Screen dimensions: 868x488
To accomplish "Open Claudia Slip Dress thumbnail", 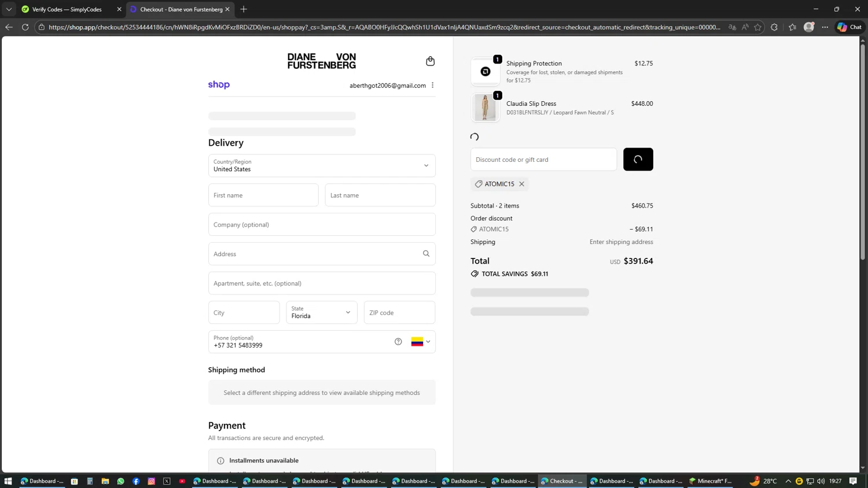I will (485, 108).
